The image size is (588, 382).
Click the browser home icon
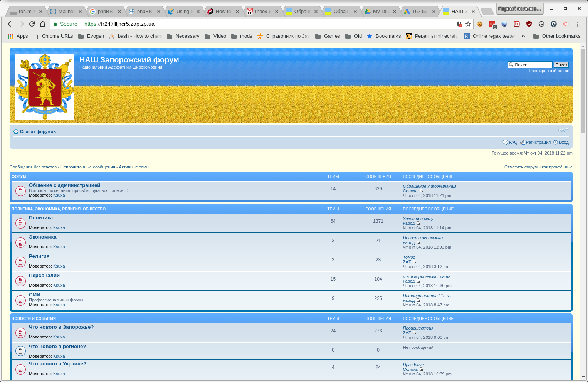click(43, 24)
